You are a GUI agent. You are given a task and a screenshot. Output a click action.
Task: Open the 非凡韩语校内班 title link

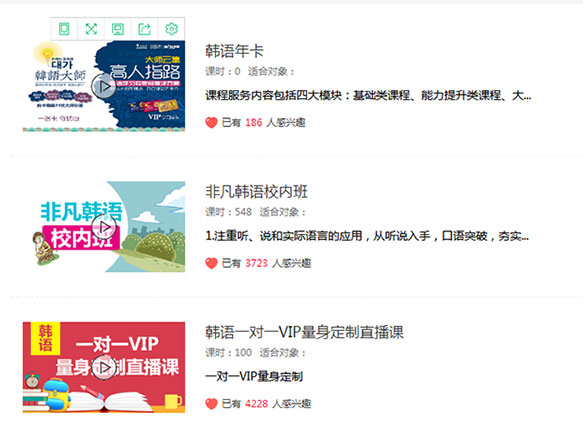pyautogui.click(x=257, y=191)
